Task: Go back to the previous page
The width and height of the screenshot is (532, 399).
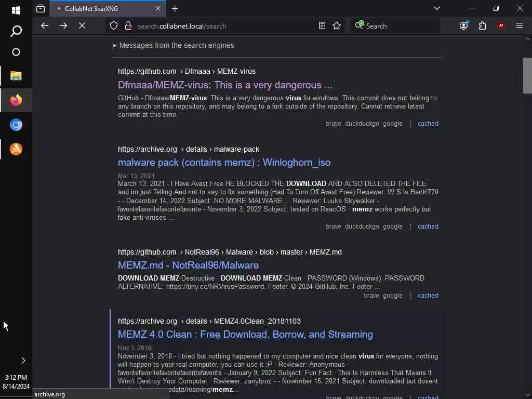Action: pyautogui.click(x=45, y=26)
